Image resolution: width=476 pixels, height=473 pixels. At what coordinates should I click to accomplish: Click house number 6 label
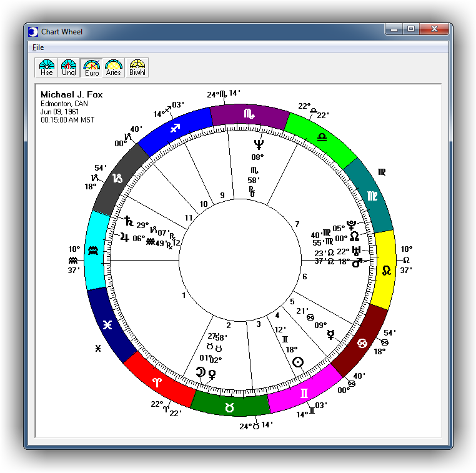[304, 277]
